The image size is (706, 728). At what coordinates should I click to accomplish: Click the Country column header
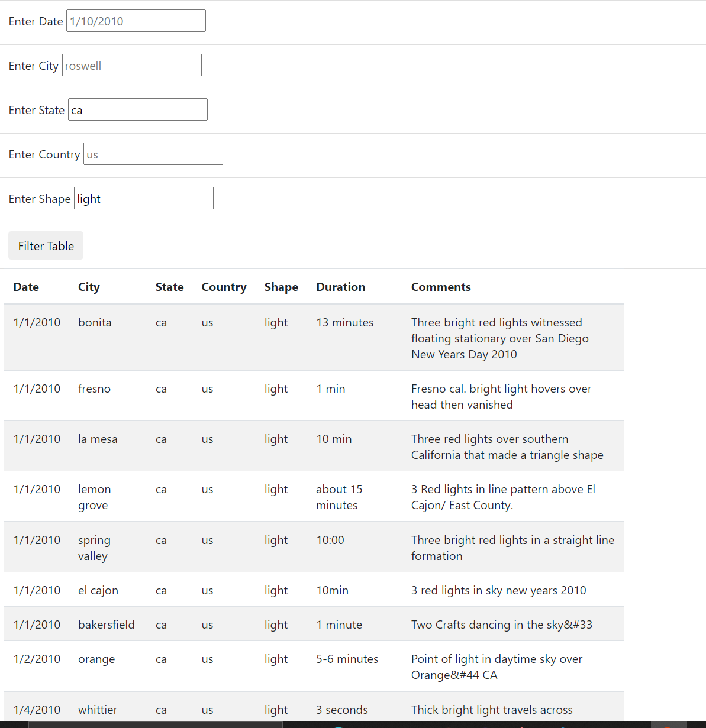pyautogui.click(x=224, y=287)
